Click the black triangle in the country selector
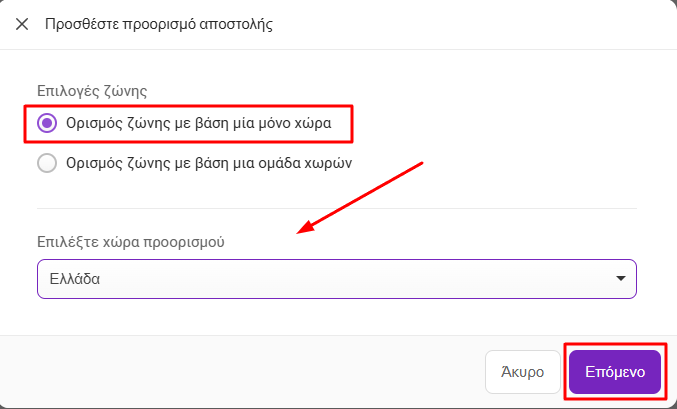677x409 pixels. [621, 279]
